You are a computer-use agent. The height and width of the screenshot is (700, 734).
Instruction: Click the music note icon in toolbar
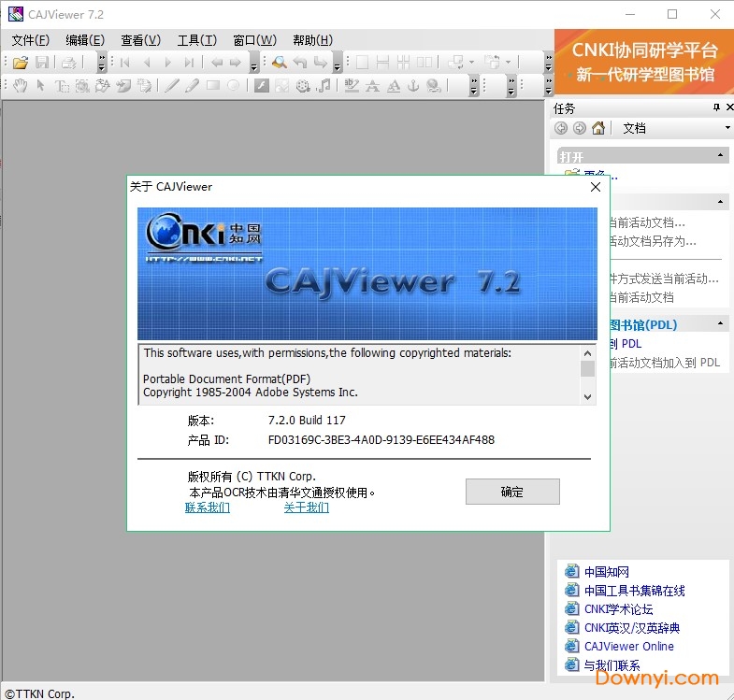coord(324,86)
